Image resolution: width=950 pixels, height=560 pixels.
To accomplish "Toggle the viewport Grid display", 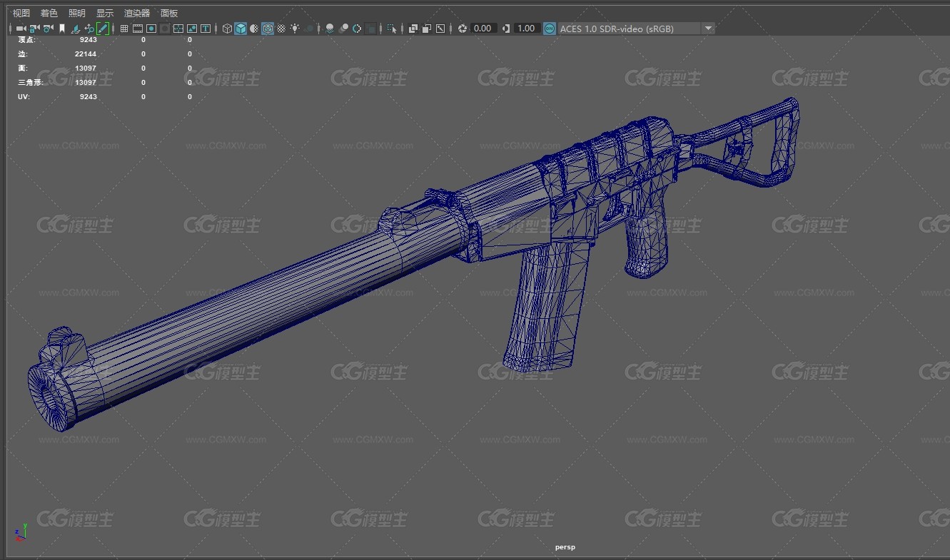I will point(123,29).
